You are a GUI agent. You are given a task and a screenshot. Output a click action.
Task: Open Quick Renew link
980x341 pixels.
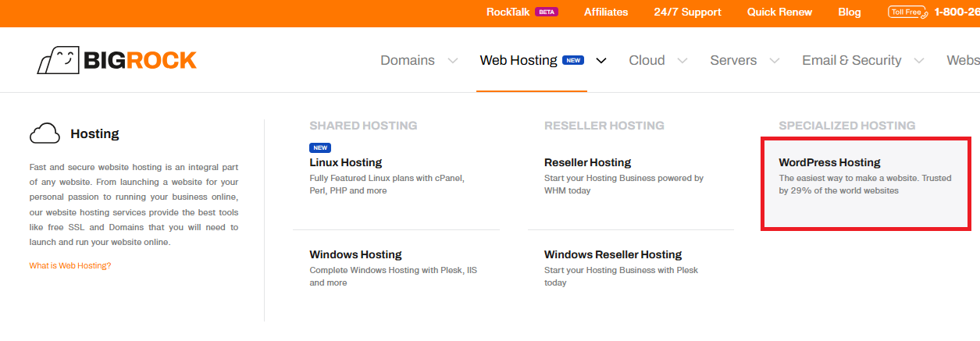coord(779,12)
